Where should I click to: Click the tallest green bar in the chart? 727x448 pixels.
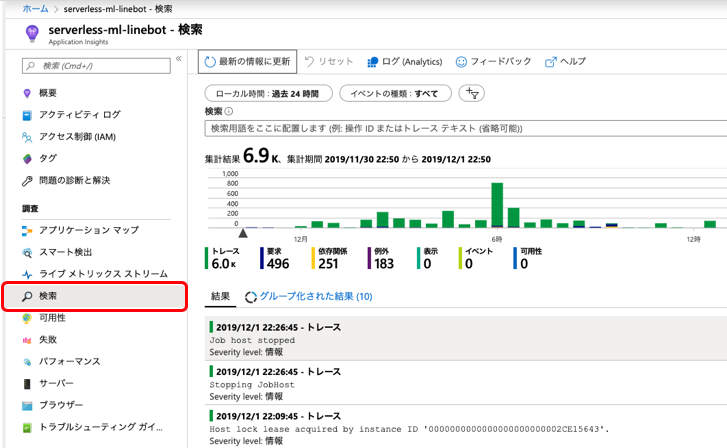coord(497,205)
